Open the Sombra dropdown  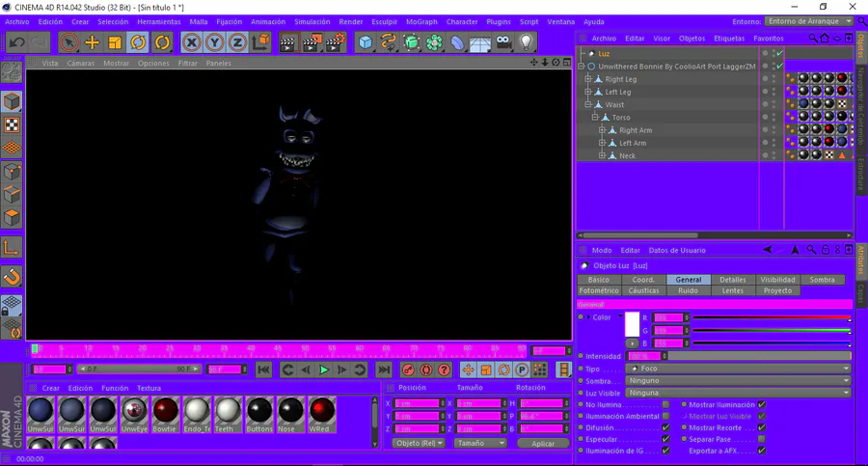[x=739, y=381]
